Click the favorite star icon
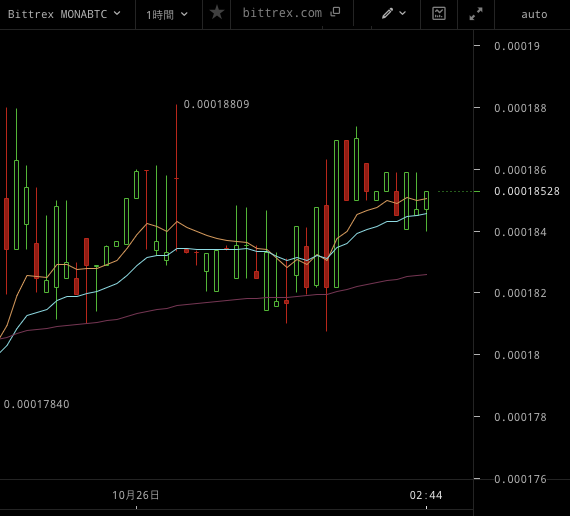Screen dimensions: 570x516 [x=217, y=13]
